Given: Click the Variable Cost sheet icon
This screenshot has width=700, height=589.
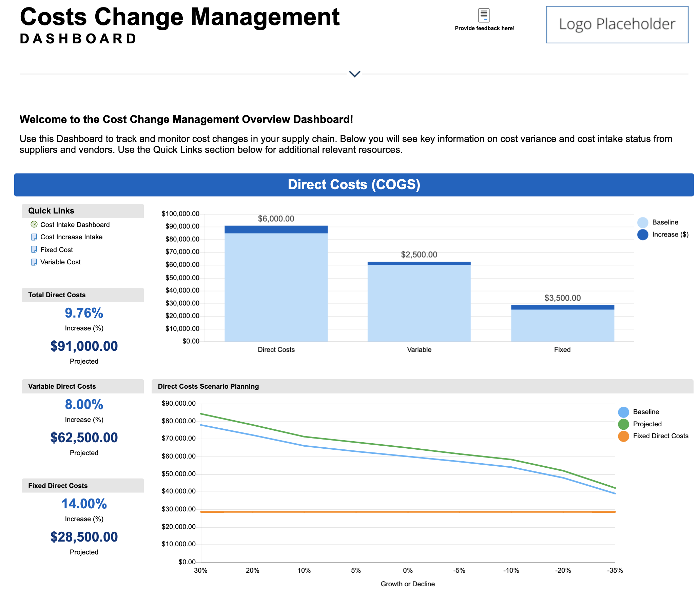Looking at the screenshot, I should 34,262.
